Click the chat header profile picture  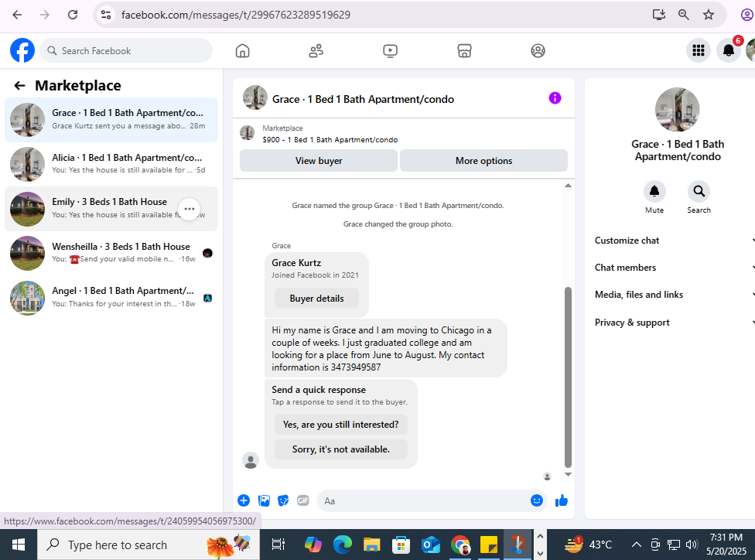coord(255,98)
